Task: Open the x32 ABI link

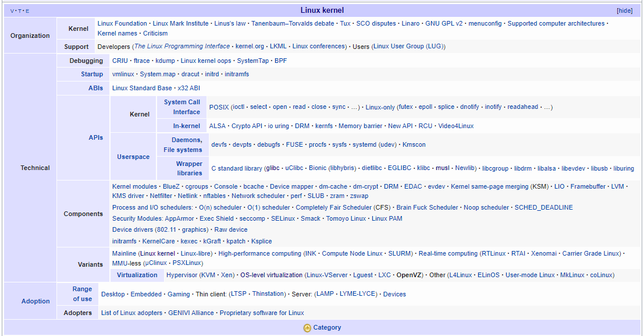Action: click(x=189, y=88)
